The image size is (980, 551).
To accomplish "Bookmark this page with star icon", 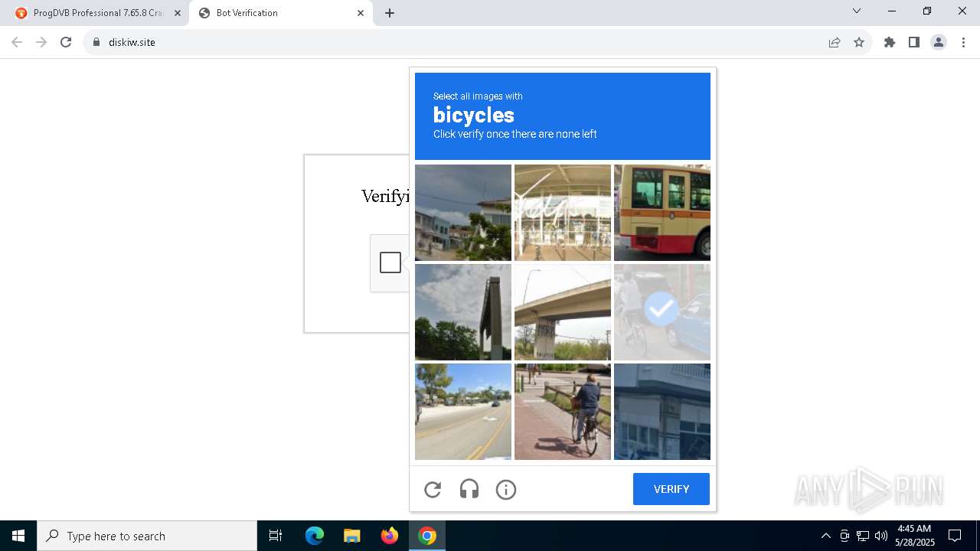I will coord(859,42).
